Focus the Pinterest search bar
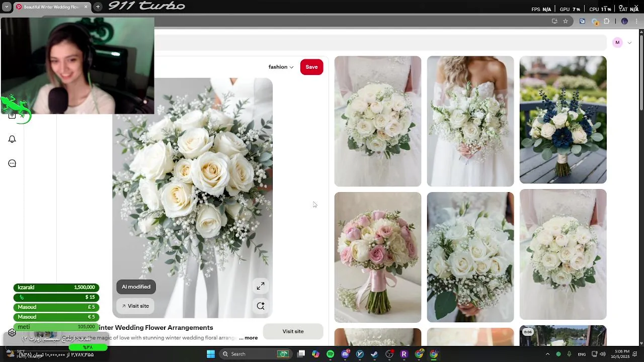 click(380, 42)
